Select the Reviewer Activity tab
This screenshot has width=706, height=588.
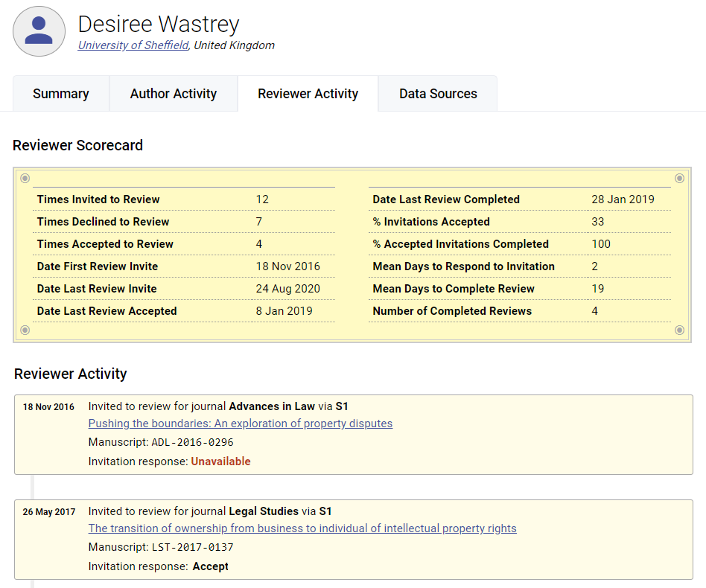pyautogui.click(x=308, y=94)
